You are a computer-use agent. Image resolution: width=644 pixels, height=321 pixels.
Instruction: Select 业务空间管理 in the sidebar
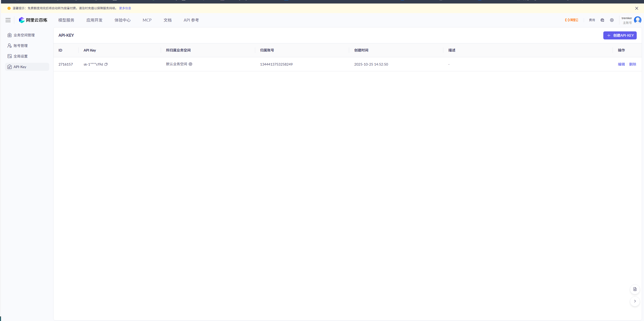(24, 35)
